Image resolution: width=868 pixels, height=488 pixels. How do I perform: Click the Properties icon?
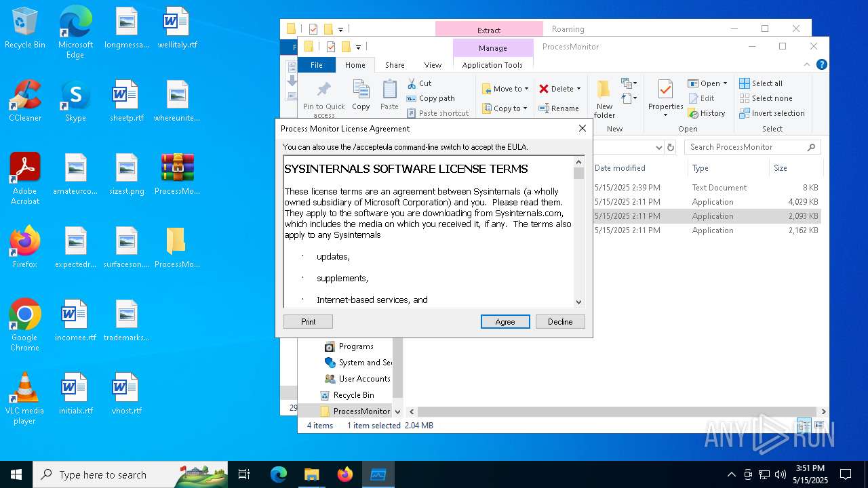point(665,89)
